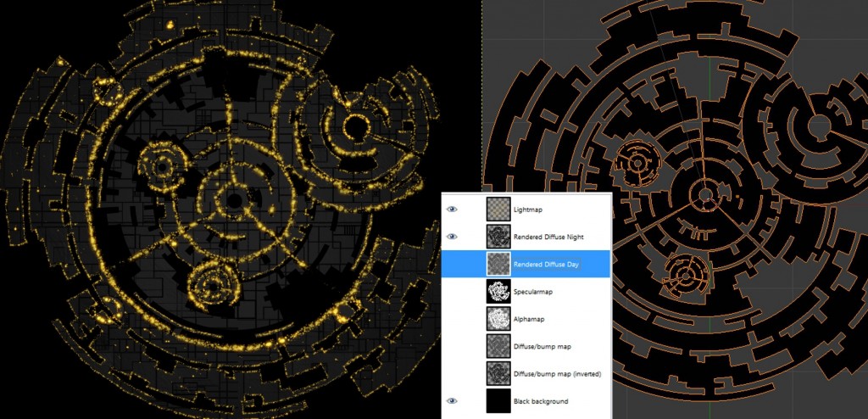Click the Rendered Diffuse Night layer thumbnail
Viewport: 868px width, 419px height.
(x=498, y=237)
